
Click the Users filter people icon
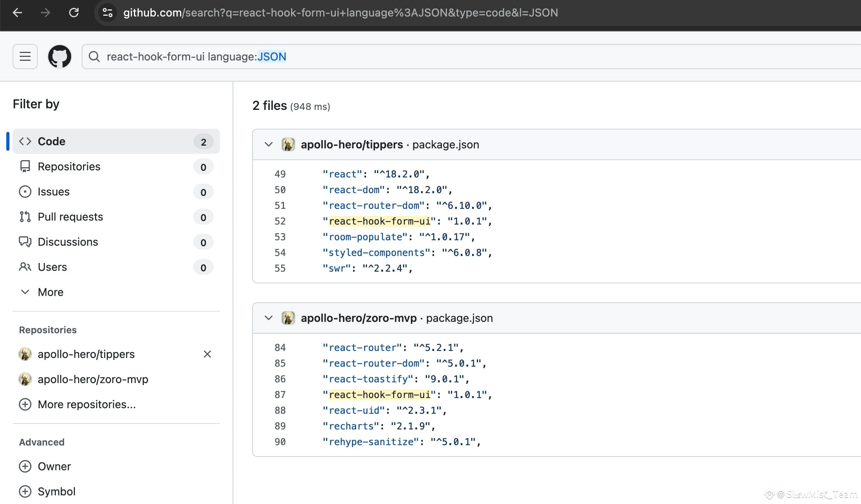25,267
